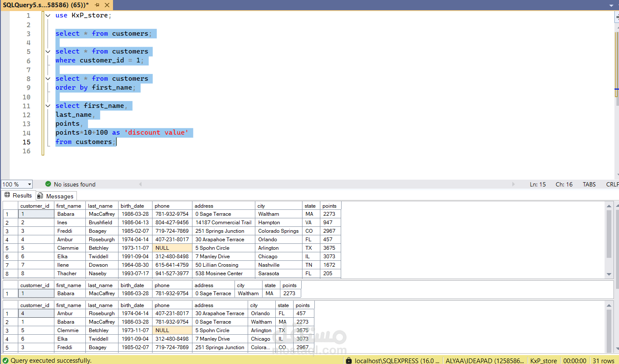Click the 'No issues found' indicator text
This screenshot has width=619, height=364.
click(x=75, y=184)
